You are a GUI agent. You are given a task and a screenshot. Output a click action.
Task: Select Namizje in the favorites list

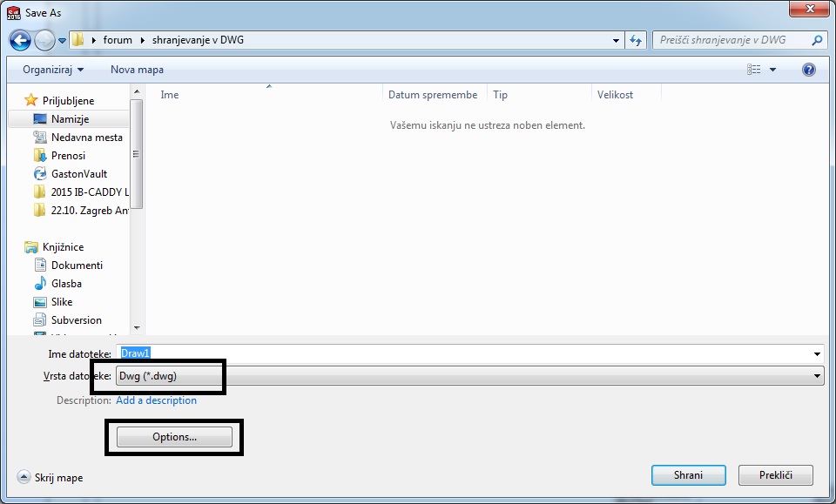pyautogui.click(x=70, y=119)
